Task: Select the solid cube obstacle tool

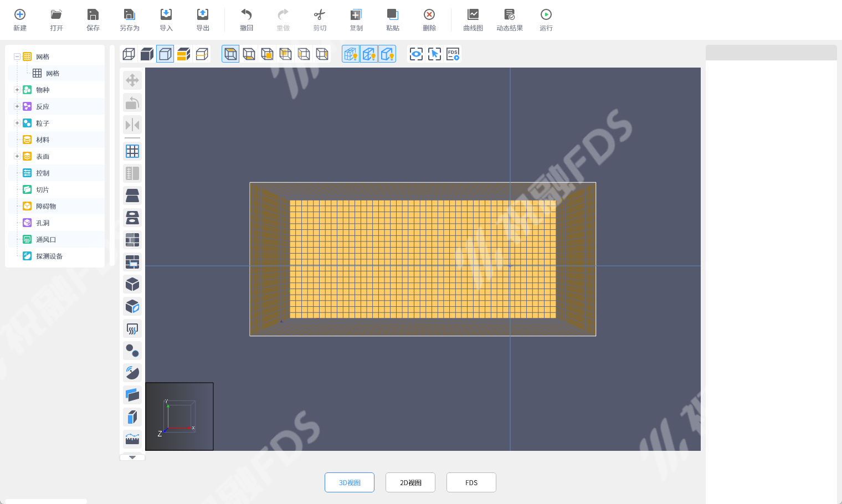Action: click(132, 284)
